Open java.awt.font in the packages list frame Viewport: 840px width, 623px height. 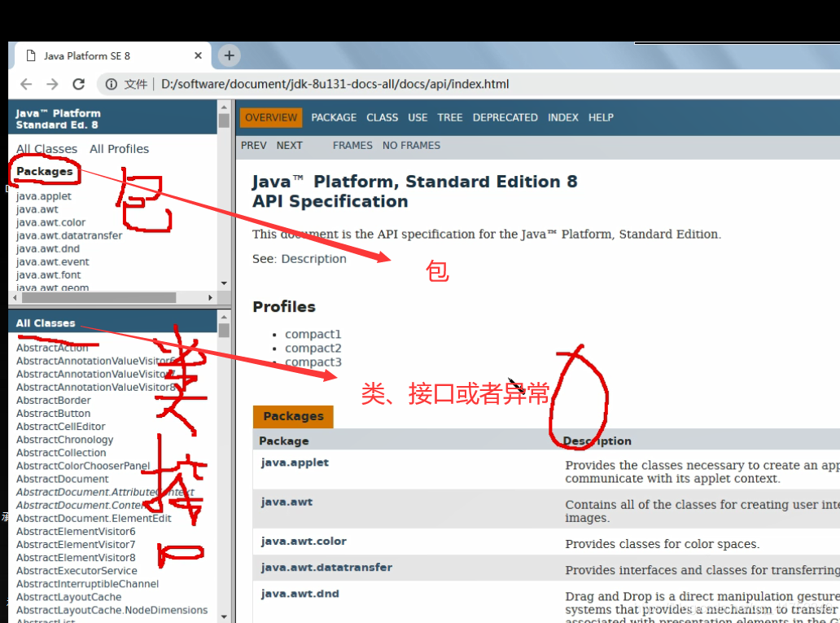pyautogui.click(x=48, y=275)
